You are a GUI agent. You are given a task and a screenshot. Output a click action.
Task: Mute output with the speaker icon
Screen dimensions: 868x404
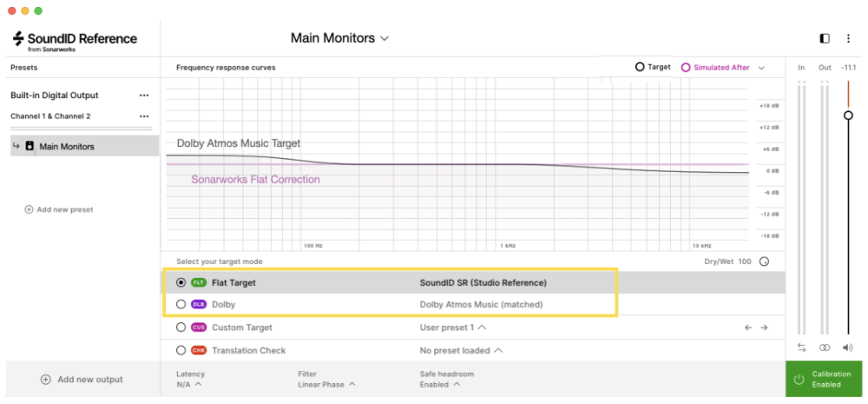(x=848, y=348)
